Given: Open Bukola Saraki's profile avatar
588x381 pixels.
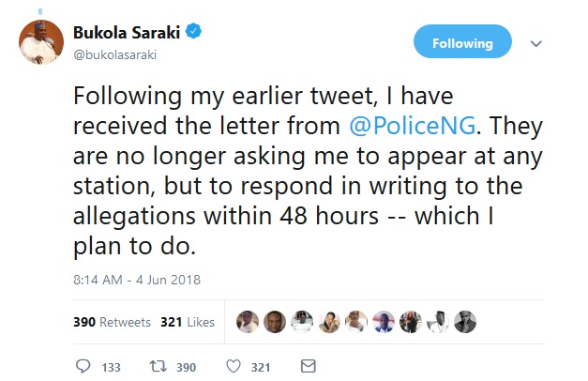Looking at the screenshot, I should (42, 42).
